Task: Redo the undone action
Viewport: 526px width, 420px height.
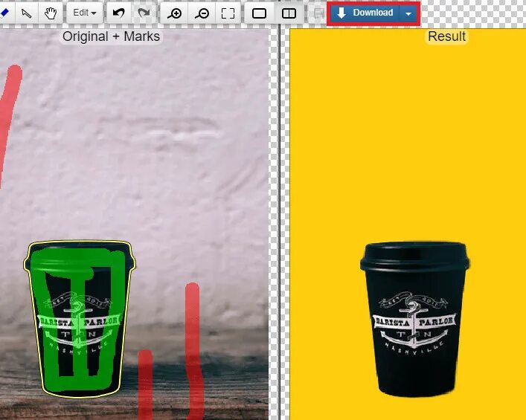Action: (144, 13)
